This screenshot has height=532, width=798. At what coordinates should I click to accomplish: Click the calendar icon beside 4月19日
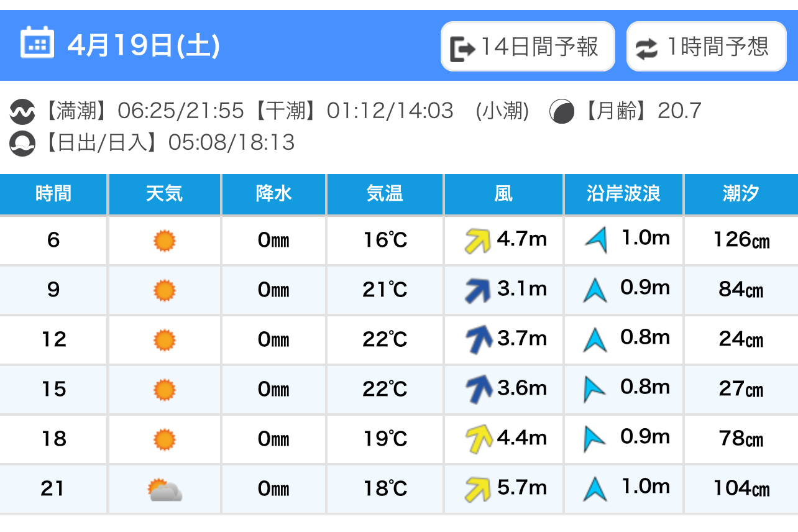pos(37,43)
